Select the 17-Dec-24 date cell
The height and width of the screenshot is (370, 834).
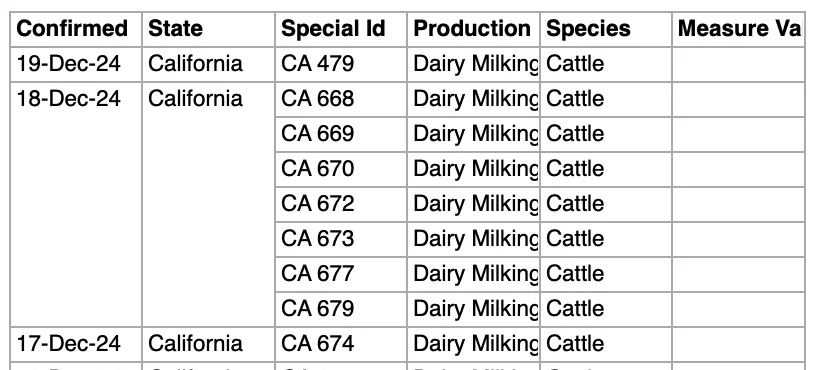click(x=76, y=344)
